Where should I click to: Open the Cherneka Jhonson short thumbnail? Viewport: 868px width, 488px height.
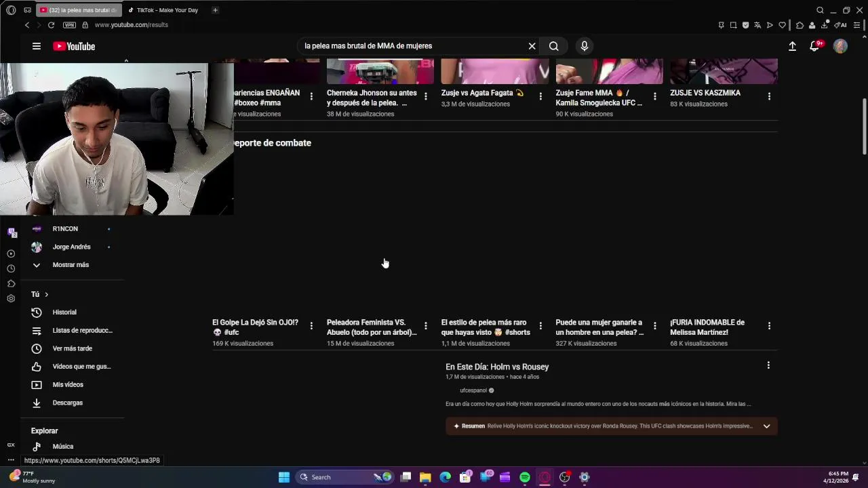[380, 71]
